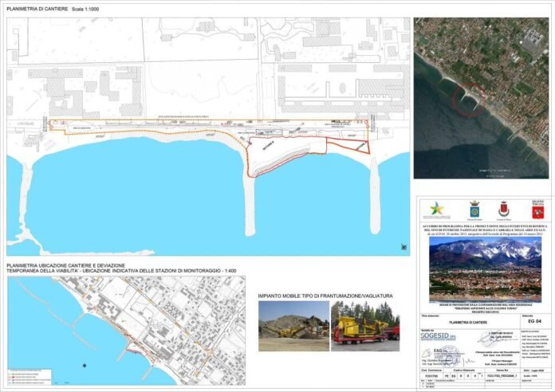Viewport: 555px width, 392px height.
Task: Click the legend box in the lower map
Action: 30,377
